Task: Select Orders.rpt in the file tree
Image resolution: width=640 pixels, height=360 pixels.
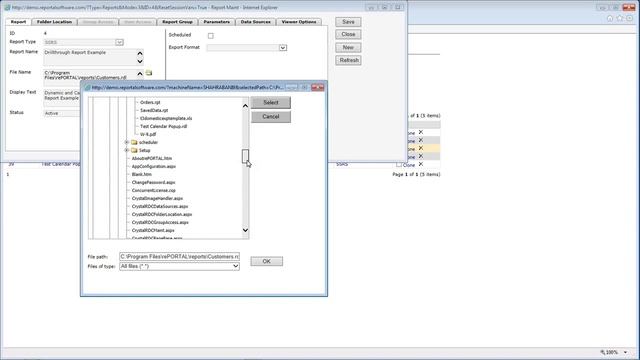Action: tap(150, 102)
